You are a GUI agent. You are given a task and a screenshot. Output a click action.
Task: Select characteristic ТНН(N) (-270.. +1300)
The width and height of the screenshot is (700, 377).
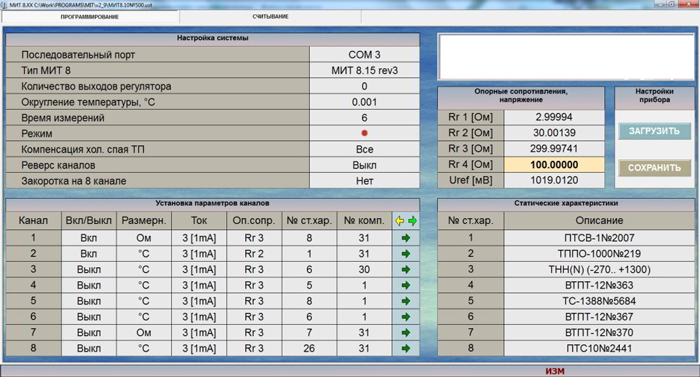(599, 269)
